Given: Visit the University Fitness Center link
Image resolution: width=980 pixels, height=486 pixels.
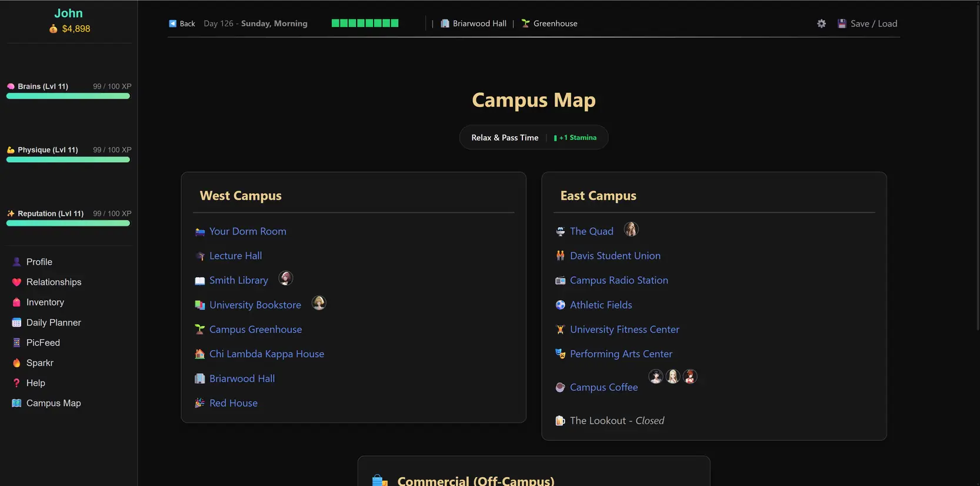Looking at the screenshot, I should pyautogui.click(x=624, y=330).
